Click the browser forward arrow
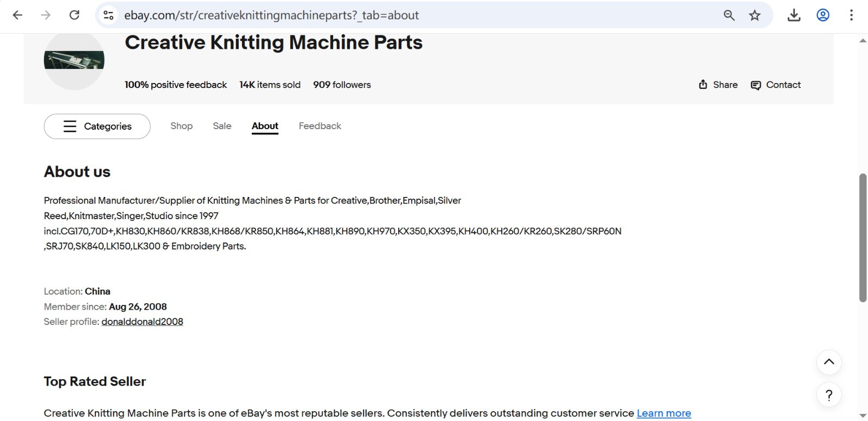 pyautogui.click(x=46, y=15)
